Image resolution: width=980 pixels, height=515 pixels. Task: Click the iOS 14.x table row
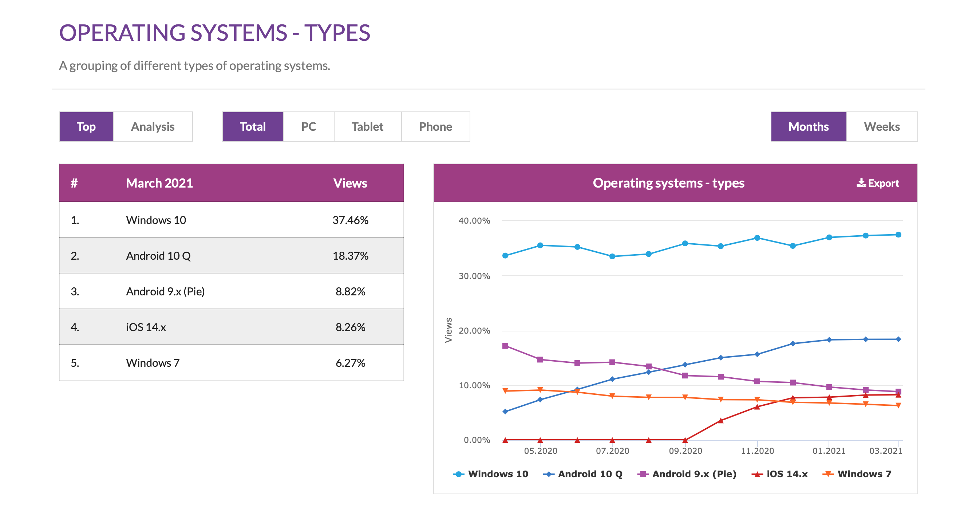point(231,327)
